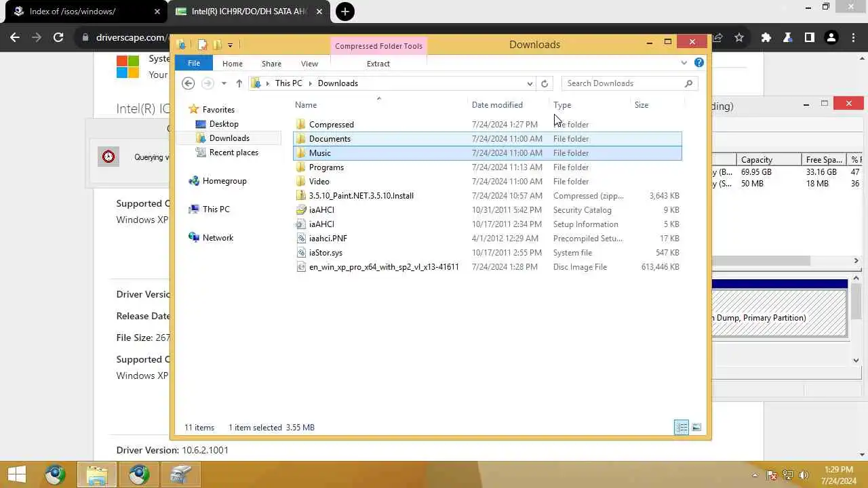Open File Explorer from taskbar
Image resolution: width=868 pixels, height=488 pixels.
97,474
